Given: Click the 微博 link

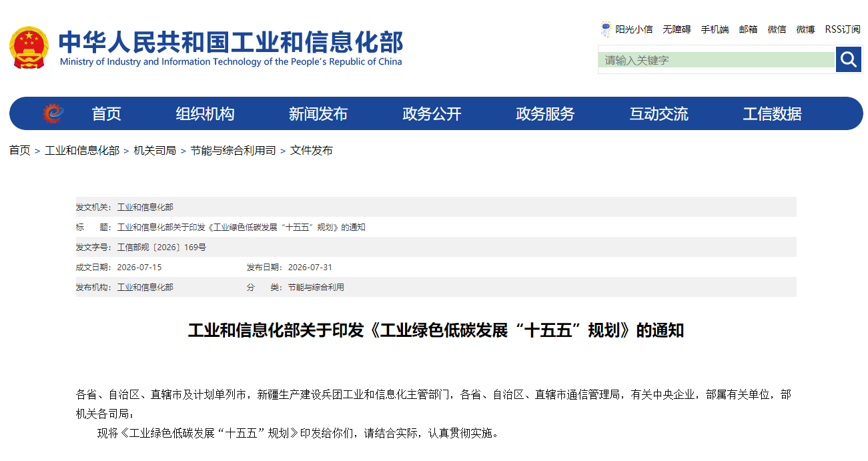Looking at the screenshot, I should 805,29.
